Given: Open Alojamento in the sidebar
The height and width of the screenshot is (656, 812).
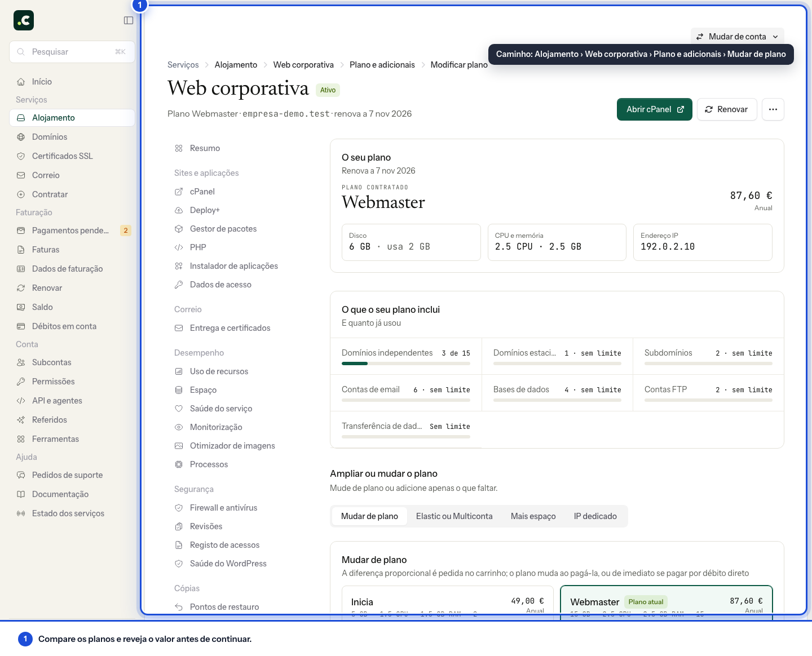Looking at the screenshot, I should click(72, 118).
